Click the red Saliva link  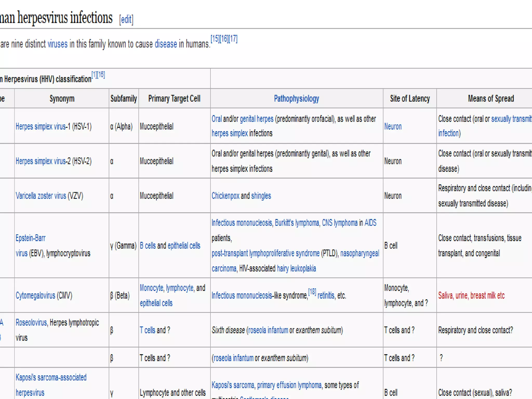pyautogui.click(x=445, y=296)
